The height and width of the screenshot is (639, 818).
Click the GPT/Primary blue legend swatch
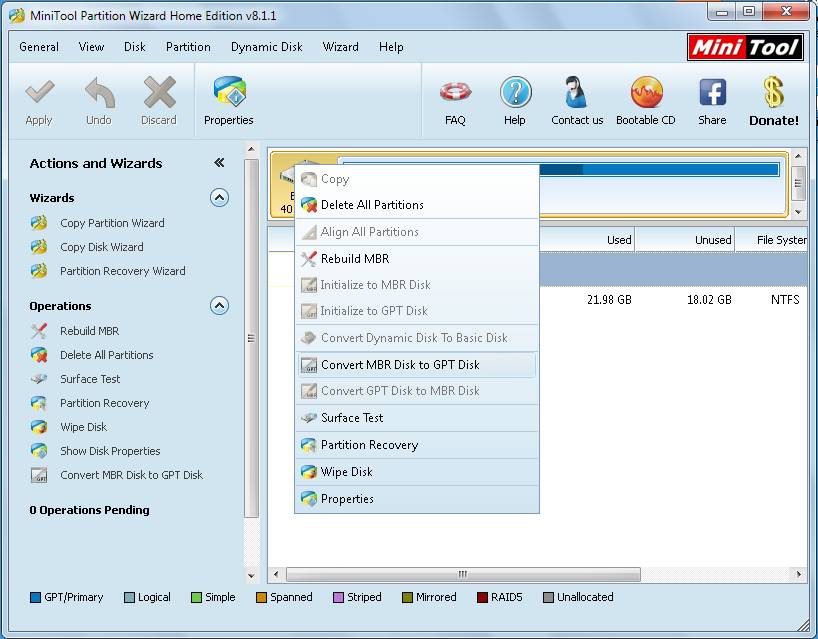point(35,597)
